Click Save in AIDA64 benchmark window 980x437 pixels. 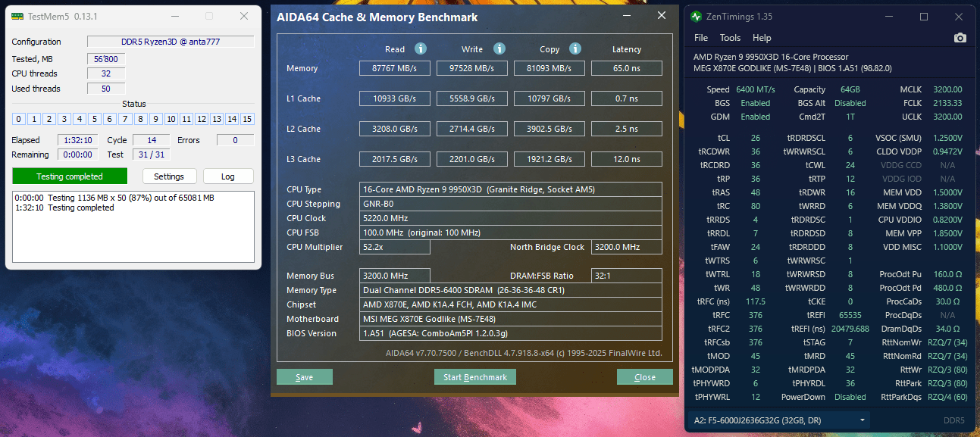(x=305, y=377)
